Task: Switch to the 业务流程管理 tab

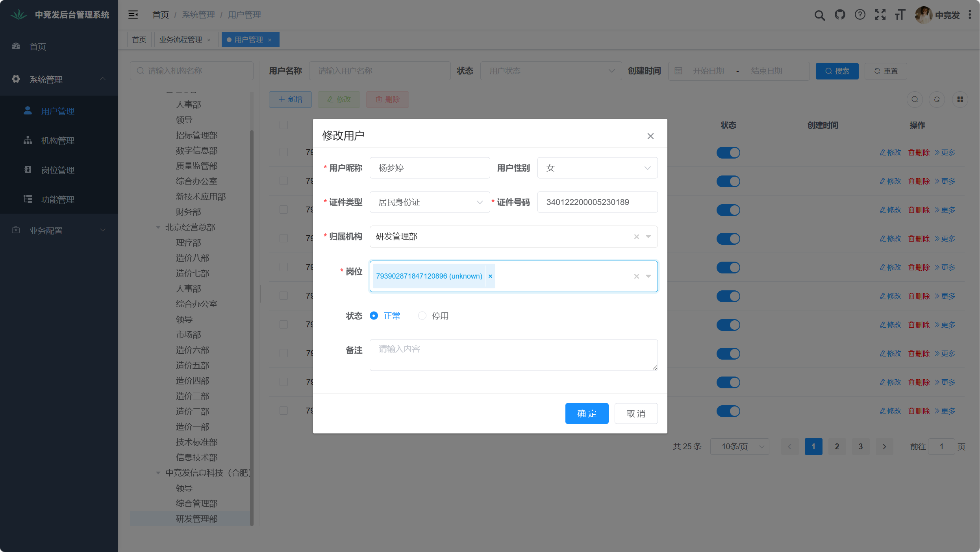Action: 181,40
